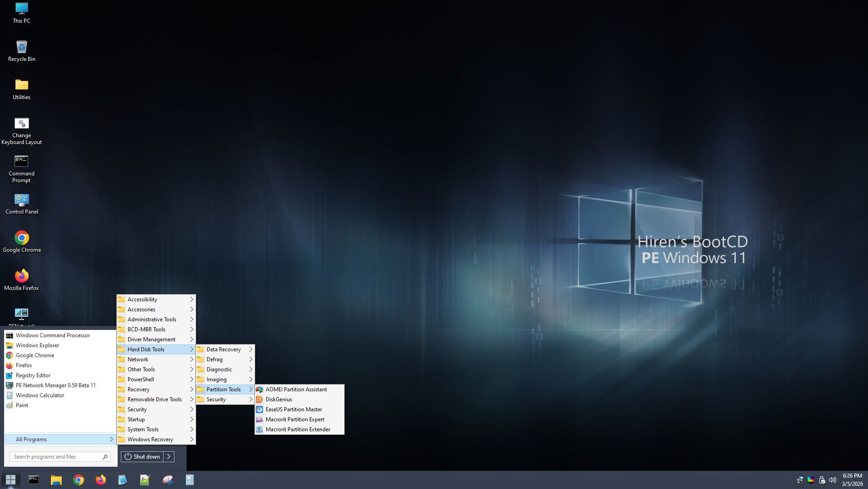Click the Shut down button
Viewport: 868px width, 489px height.
point(142,457)
